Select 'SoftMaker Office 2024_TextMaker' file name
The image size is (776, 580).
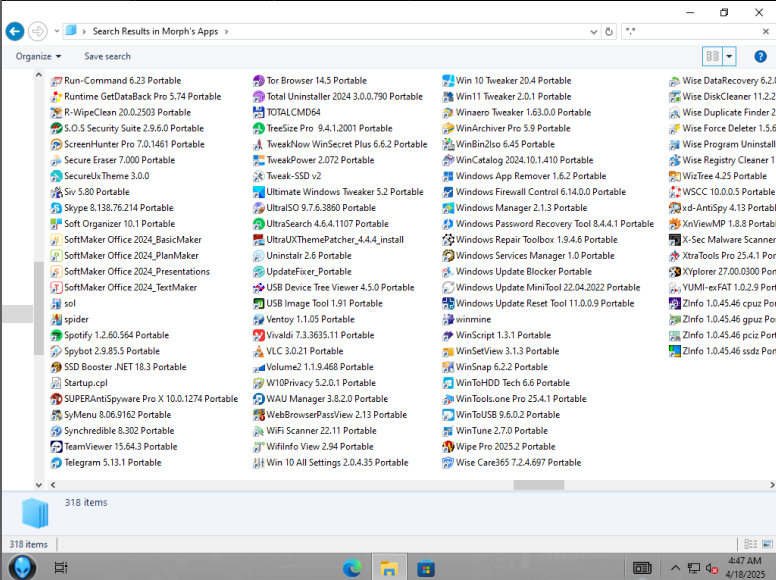pyautogui.click(x=131, y=288)
